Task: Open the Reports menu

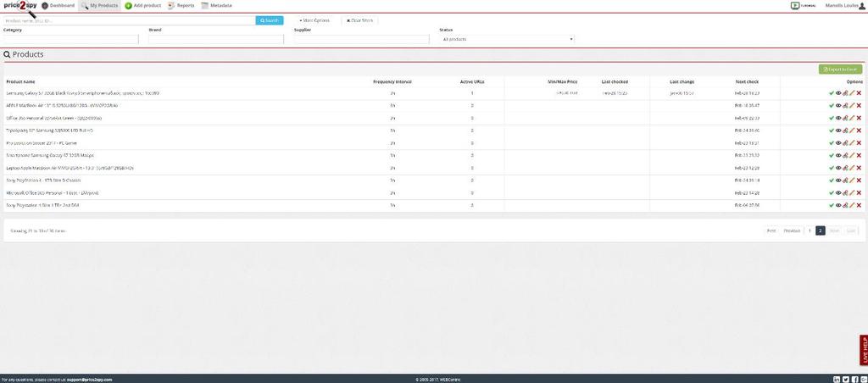Action: (x=181, y=6)
